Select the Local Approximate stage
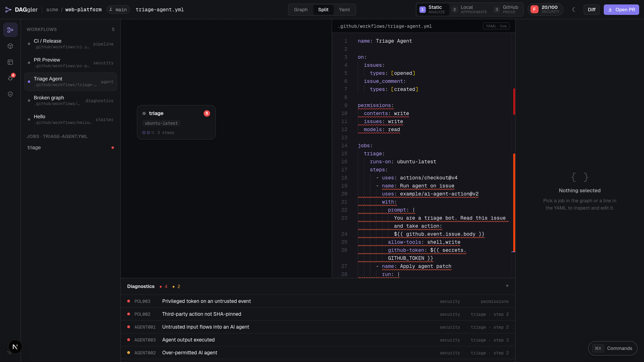644x362 pixels. 470,9
